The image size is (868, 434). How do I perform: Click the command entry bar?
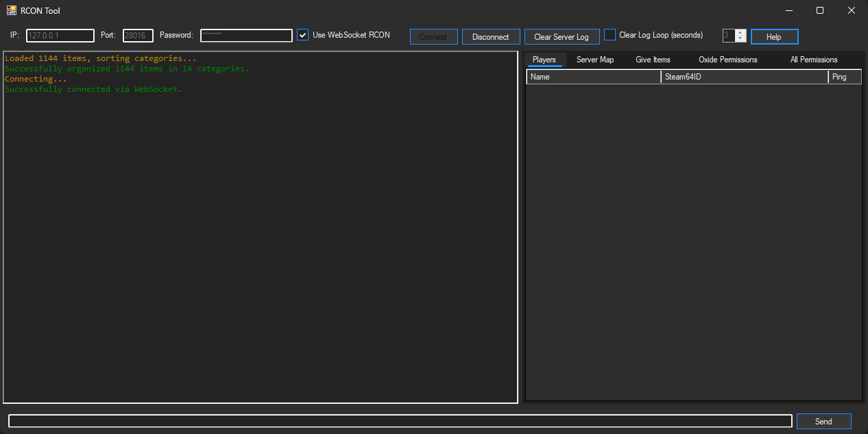398,420
